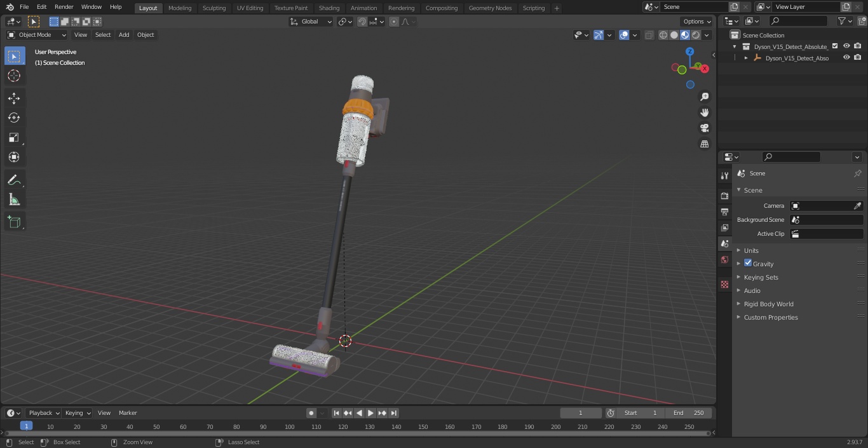Choose the Rotate tool

click(14, 118)
